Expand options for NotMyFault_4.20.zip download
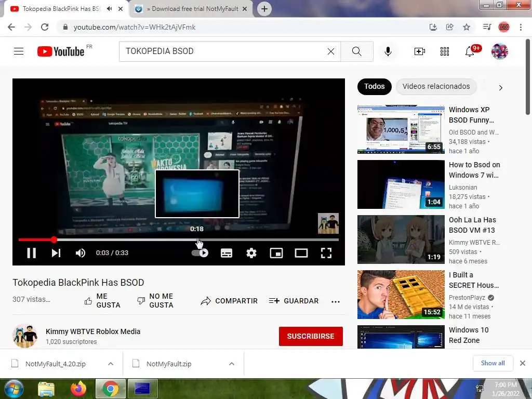Screen dimensions: 532x399 click(x=111, y=364)
